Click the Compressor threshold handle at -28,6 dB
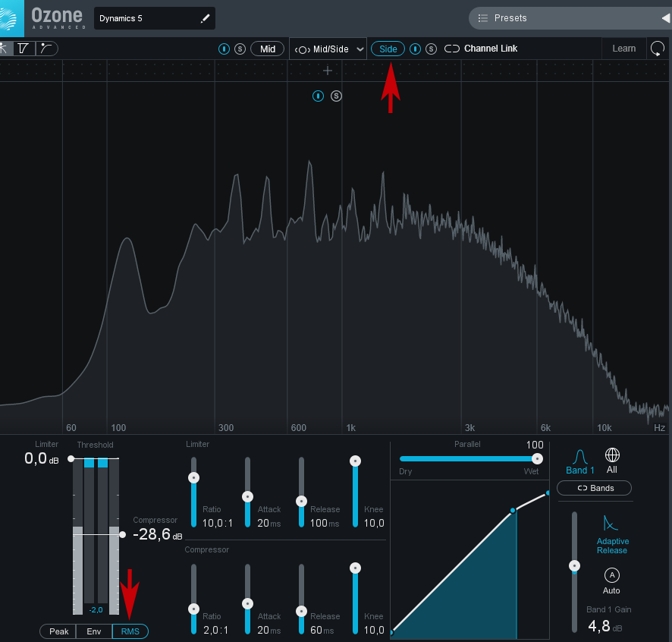 tap(123, 535)
